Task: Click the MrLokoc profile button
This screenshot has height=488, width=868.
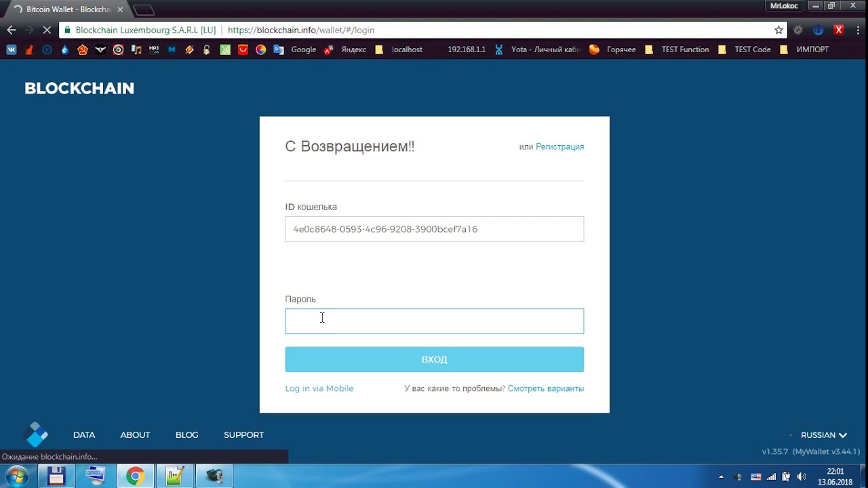Action: (784, 5)
